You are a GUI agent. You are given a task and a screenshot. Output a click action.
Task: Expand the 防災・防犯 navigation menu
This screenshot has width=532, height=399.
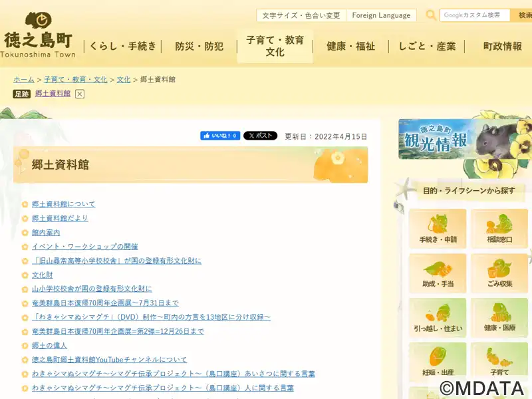click(199, 46)
